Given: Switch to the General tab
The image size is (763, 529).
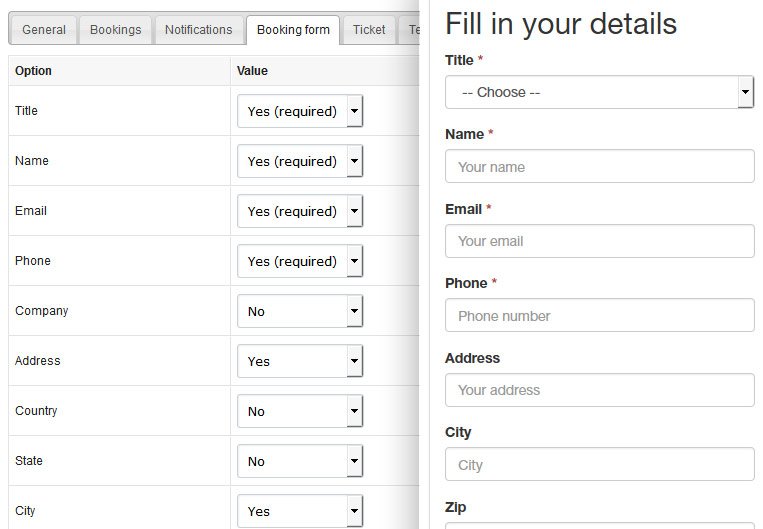Looking at the screenshot, I should pyautogui.click(x=44, y=30).
